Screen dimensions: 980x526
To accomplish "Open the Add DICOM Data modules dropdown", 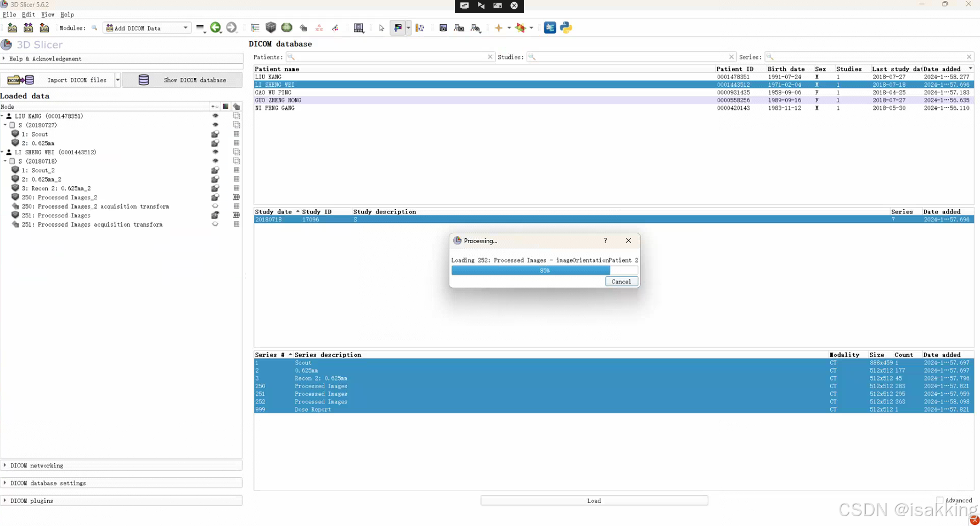I will [x=147, y=28].
